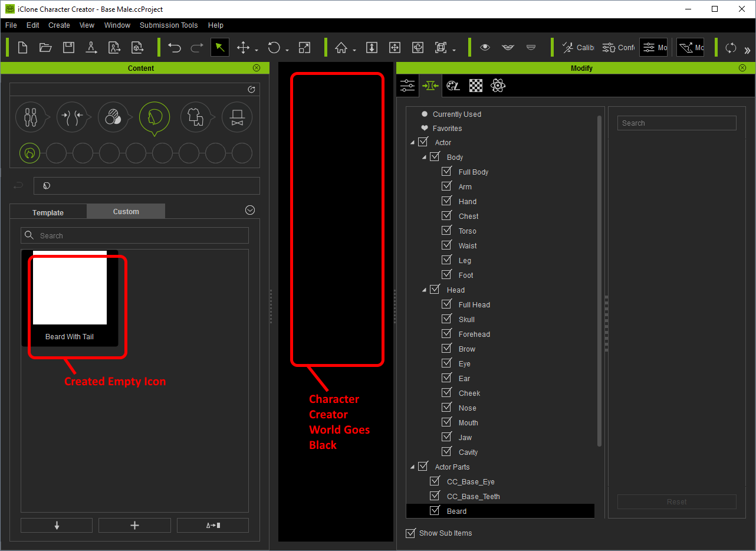Select the palette Appearance tab in Modify panel
756x551 pixels.
[x=453, y=86]
